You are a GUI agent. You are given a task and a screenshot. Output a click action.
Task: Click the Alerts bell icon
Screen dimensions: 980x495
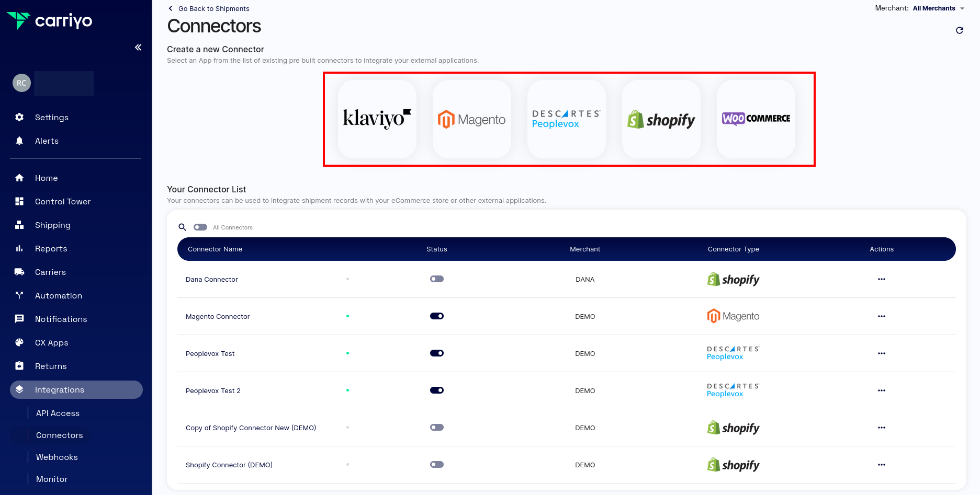coord(19,141)
